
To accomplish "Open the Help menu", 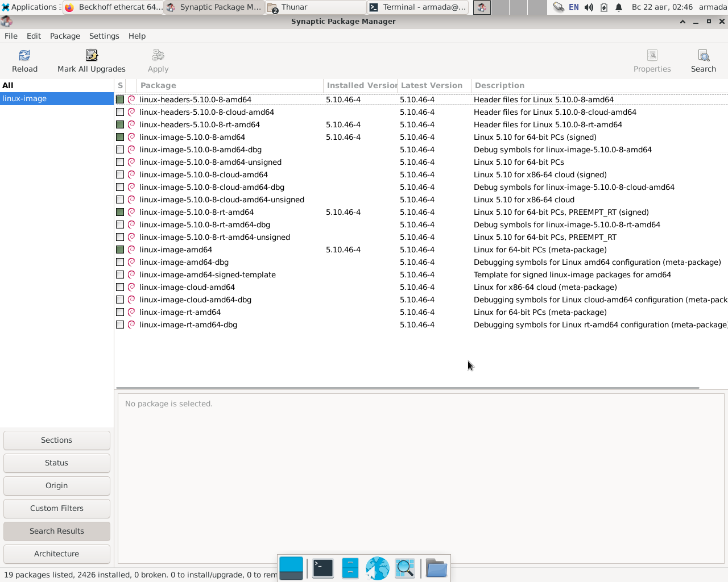I will tap(137, 36).
